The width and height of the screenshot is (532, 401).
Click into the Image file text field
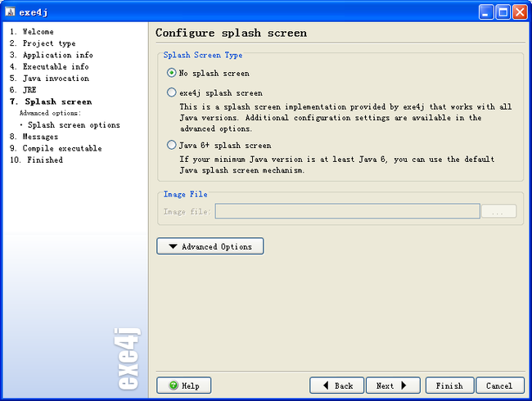pyautogui.click(x=347, y=211)
